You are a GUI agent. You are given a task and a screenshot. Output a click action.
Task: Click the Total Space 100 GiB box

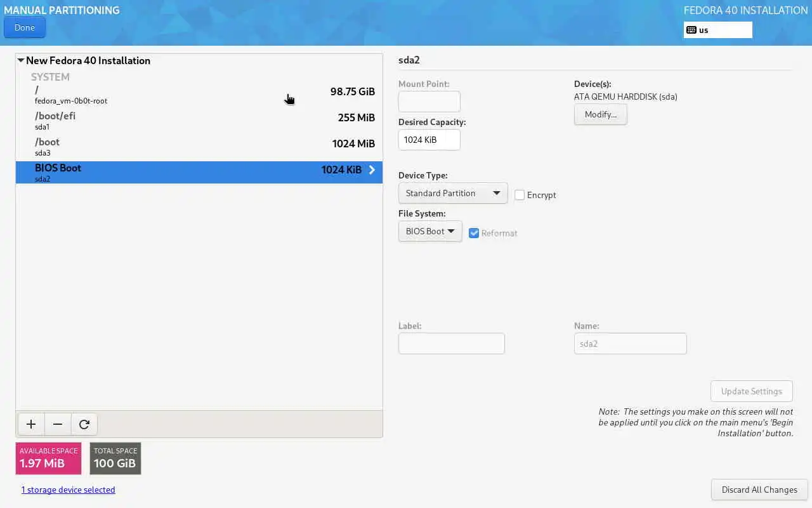[115, 458]
